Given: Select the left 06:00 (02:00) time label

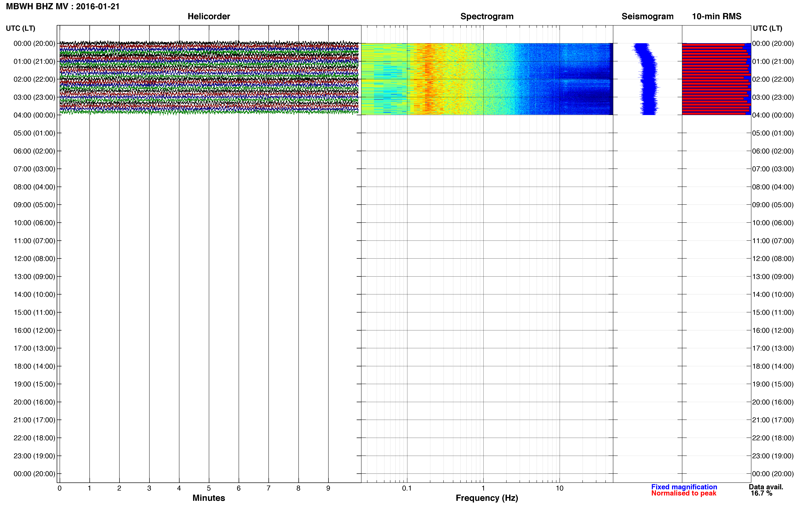Looking at the screenshot, I should (34, 151).
